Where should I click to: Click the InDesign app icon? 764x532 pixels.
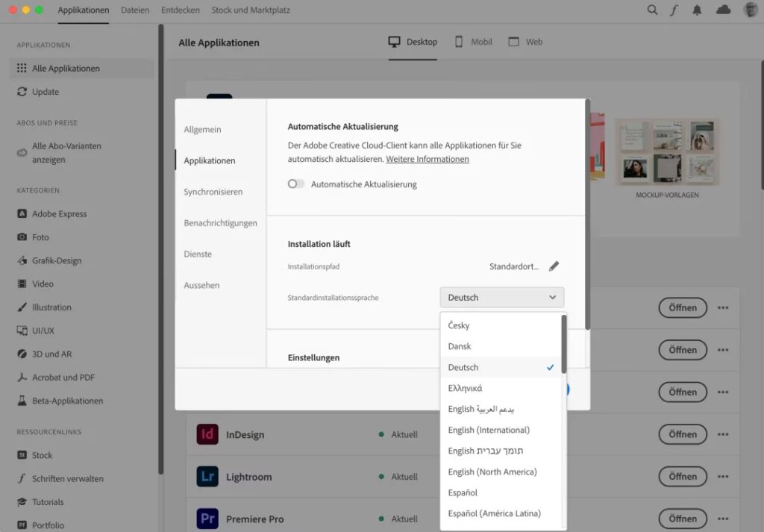coord(207,434)
